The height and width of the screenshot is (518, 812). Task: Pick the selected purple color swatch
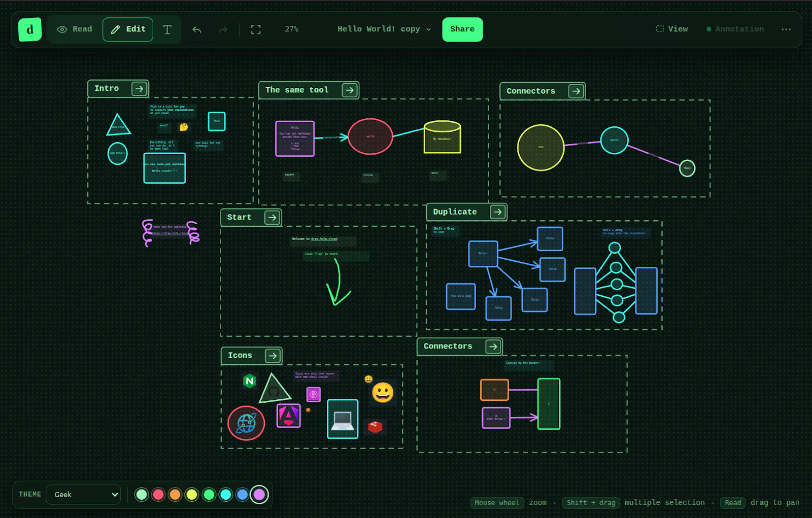[259, 495]
